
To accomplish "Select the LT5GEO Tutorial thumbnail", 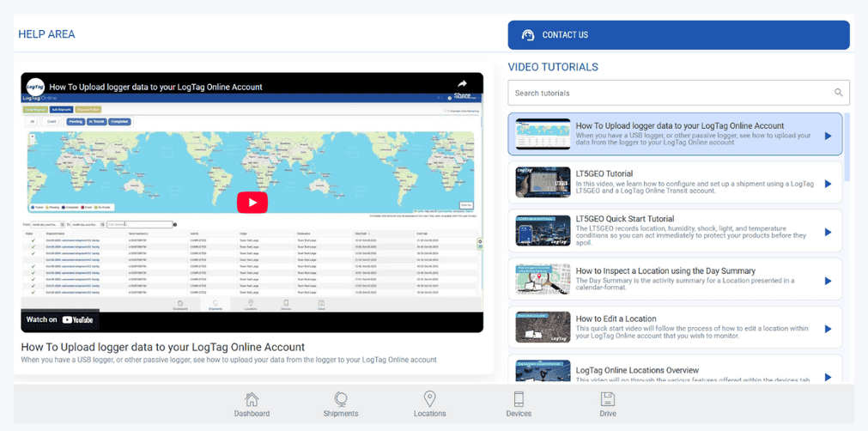I will 543,182.
